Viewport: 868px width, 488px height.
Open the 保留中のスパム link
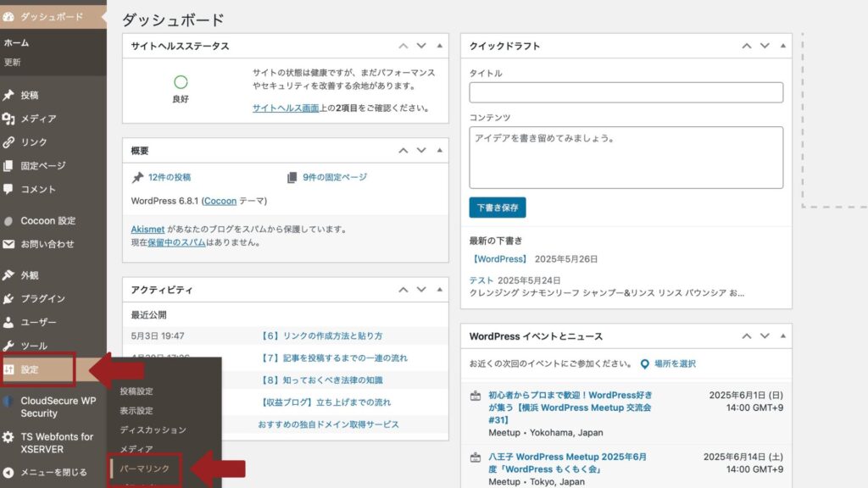click(176, 242)
